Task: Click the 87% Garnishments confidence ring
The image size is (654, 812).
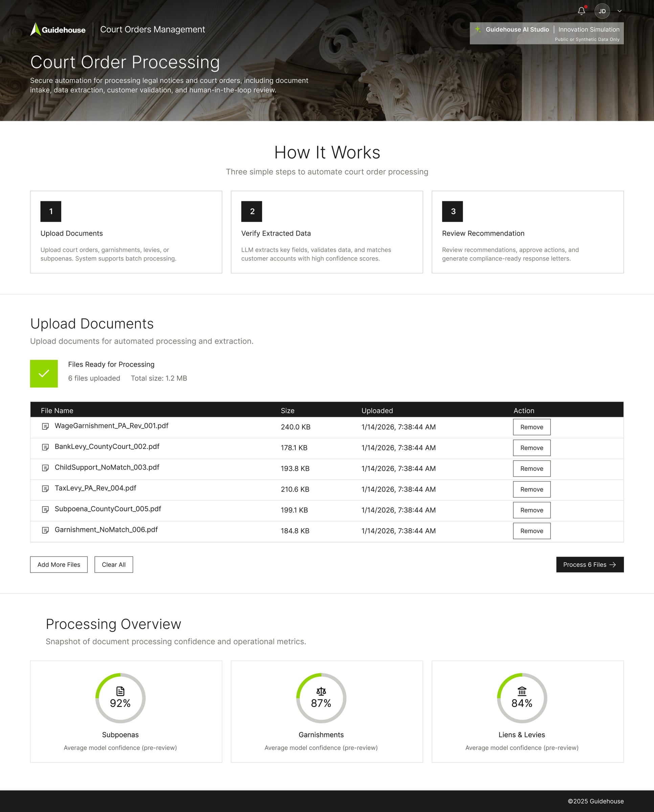Action: (321, 699)
